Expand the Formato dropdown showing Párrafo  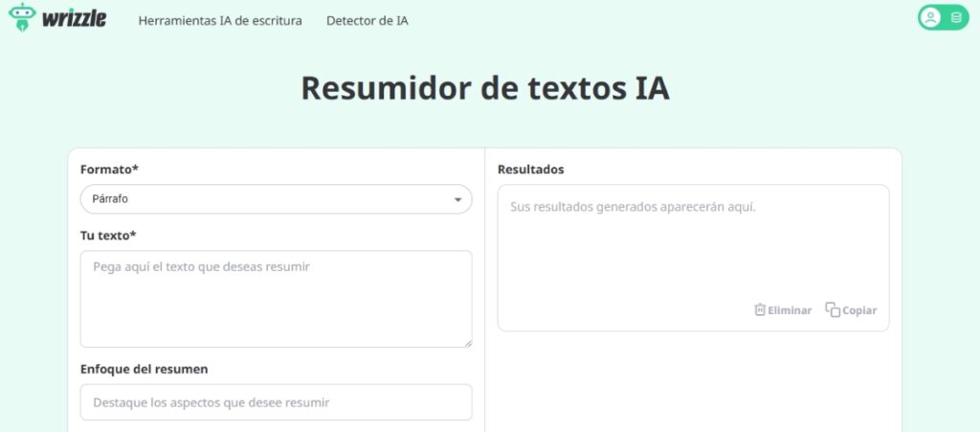[x=276, y=199]
